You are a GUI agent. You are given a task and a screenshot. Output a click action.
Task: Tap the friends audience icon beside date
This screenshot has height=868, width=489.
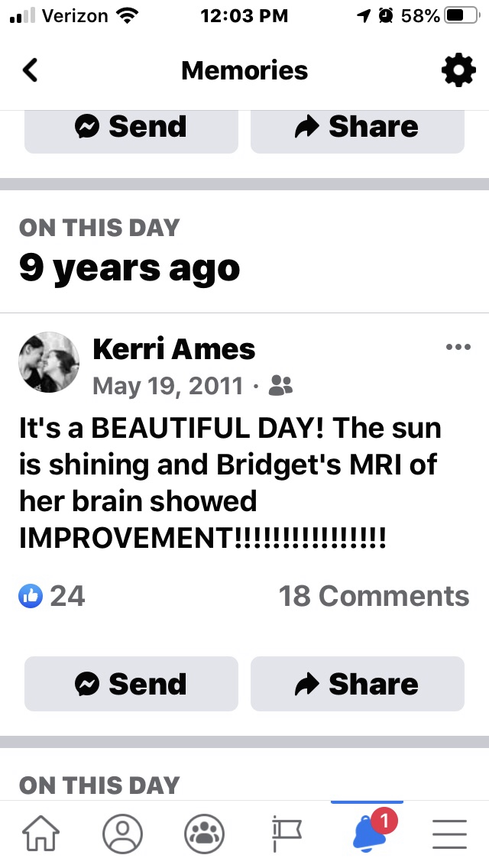[280, 386]
